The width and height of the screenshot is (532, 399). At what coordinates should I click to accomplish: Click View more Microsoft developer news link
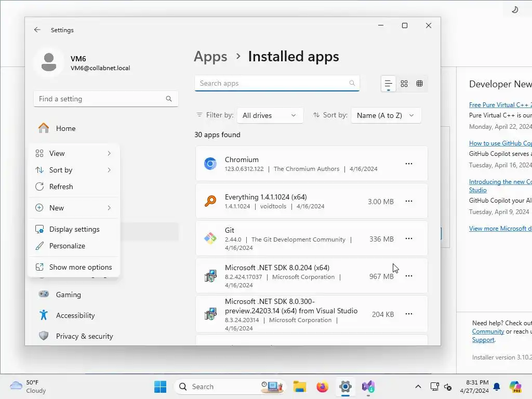tap(500, 229)
